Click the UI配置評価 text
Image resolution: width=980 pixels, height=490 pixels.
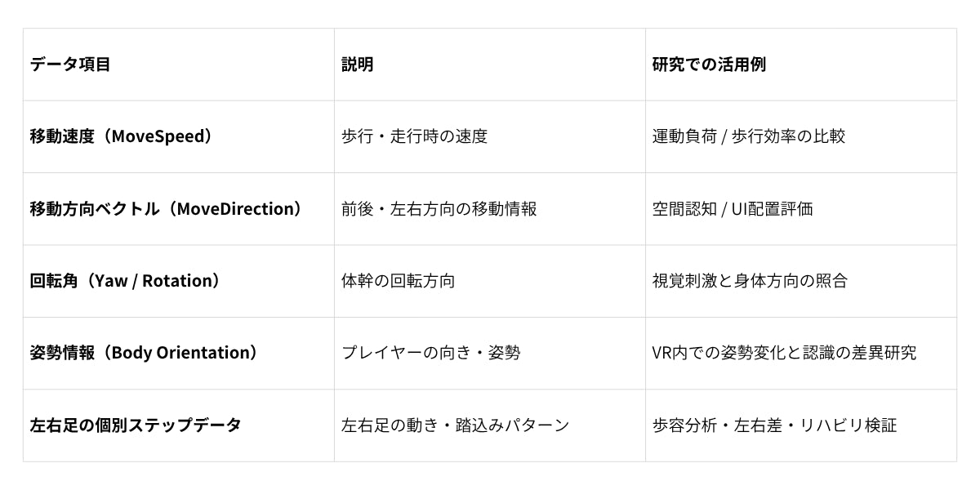point(772,208)
